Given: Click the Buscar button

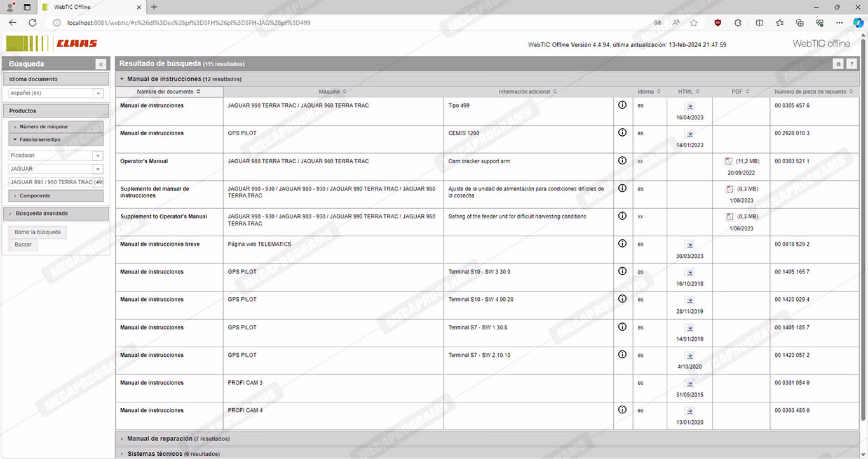Looking at the screenshot, I should 24,244.
